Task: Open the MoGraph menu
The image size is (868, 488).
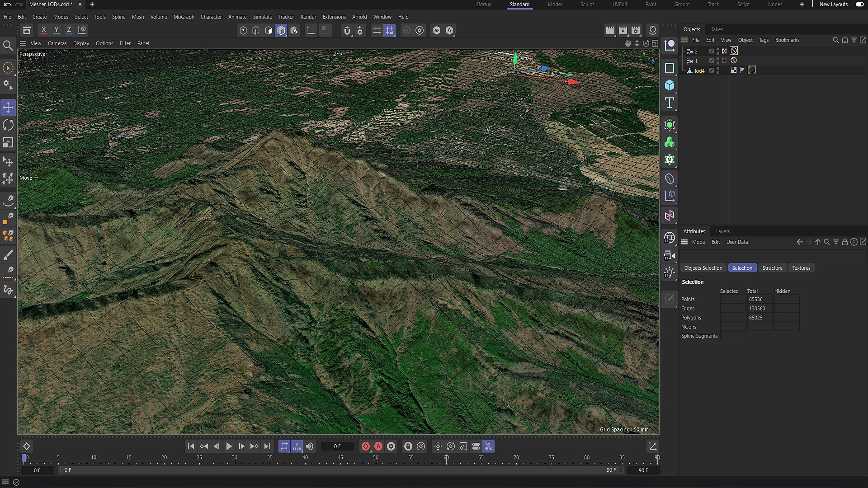Action: (x=184, y=17)
